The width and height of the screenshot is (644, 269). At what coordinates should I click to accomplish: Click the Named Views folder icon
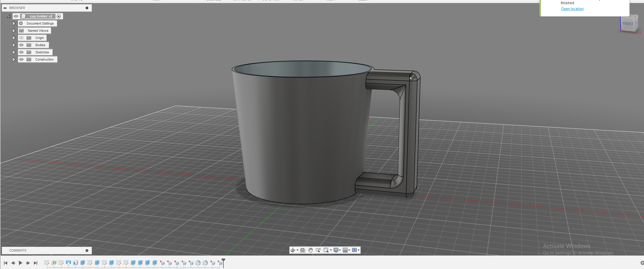coord(21,31)
